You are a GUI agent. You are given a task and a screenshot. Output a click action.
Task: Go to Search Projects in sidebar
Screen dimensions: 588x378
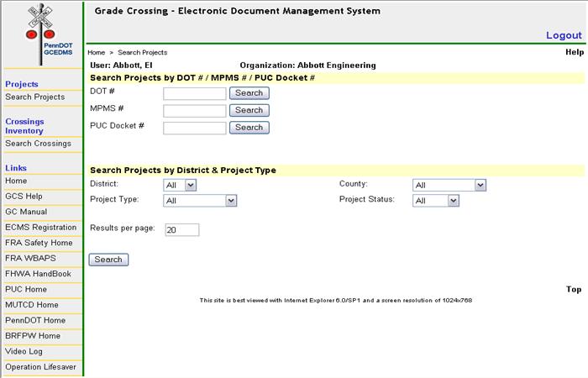pyautogui.click(x=34, y=97)
